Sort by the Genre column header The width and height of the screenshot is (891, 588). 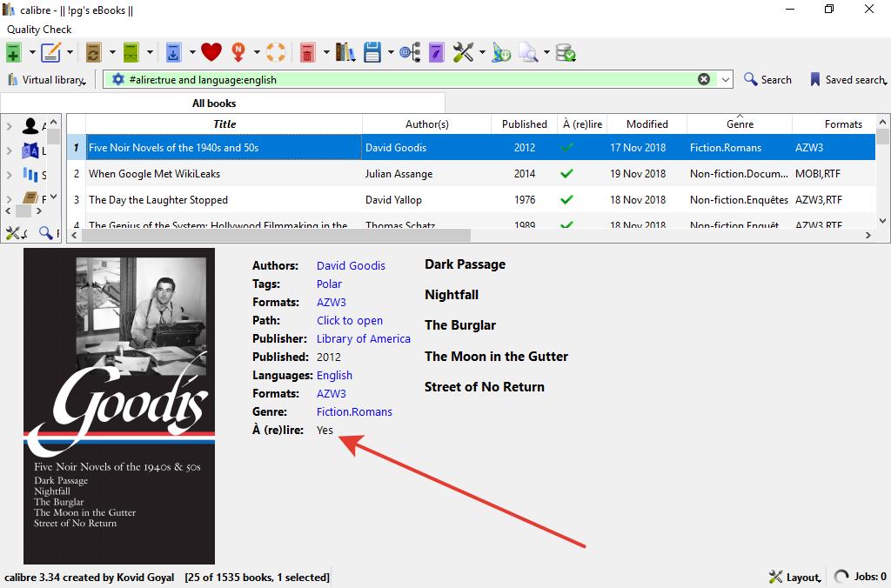[x=740, y=124]
